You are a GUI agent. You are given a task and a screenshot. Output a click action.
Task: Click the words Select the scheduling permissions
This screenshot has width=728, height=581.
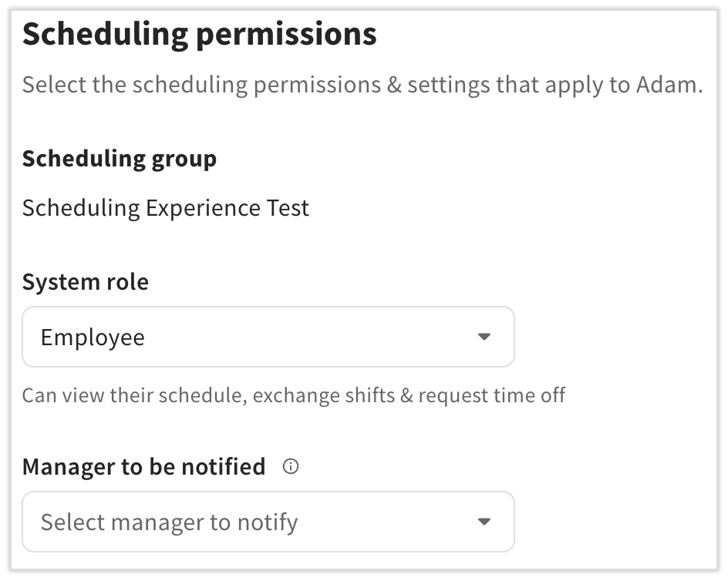(201, 84)
